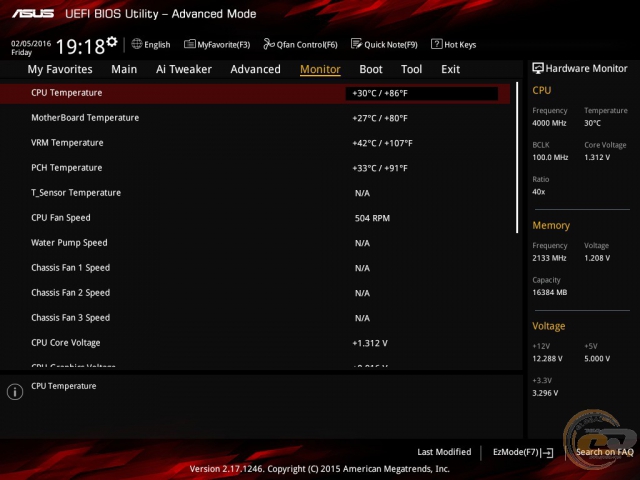Image resolution: width=640 pixels, height=480 pixels.
Task: Select PCH Temperature setting
Action: [255, 168]
